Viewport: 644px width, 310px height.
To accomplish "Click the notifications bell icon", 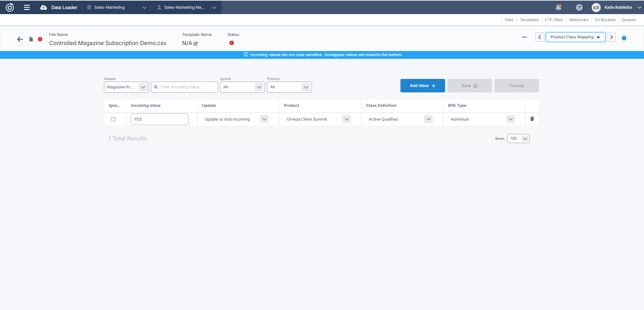I will pyautogui.click(x=558, y=7).
